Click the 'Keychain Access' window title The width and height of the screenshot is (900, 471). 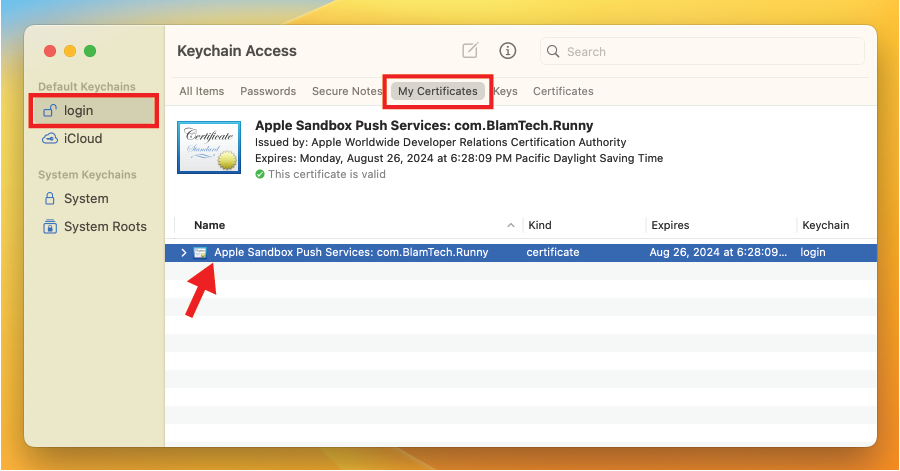(x=236, y=51)
